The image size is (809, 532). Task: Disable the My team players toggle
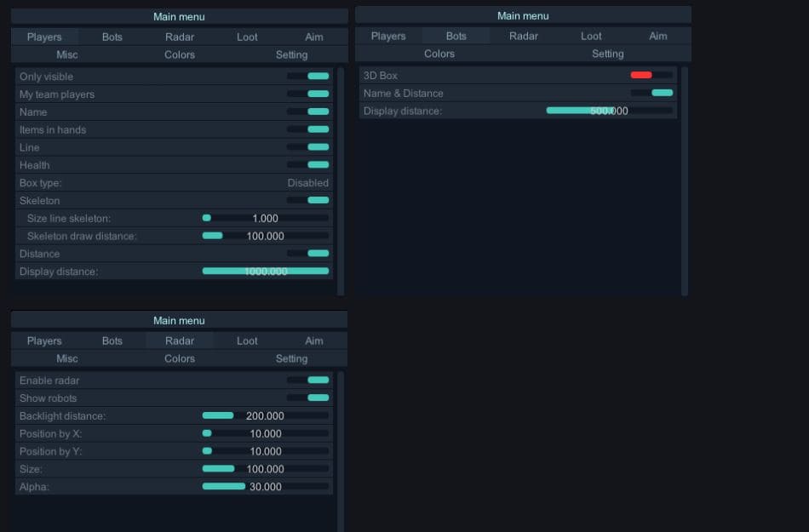click(x=308, y=94)
